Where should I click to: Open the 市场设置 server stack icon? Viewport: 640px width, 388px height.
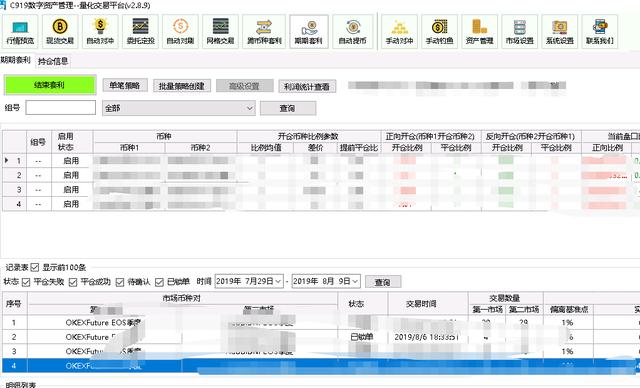(520, 31)
